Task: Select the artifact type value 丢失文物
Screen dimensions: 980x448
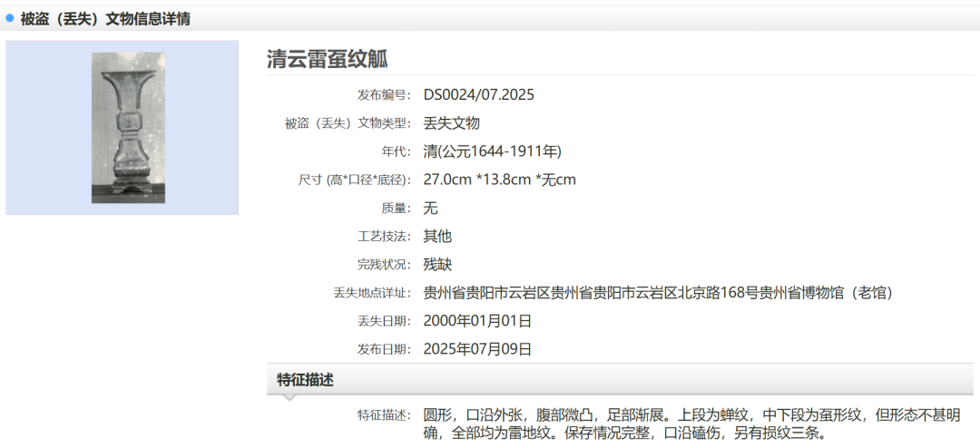Action: click(451, 123)
